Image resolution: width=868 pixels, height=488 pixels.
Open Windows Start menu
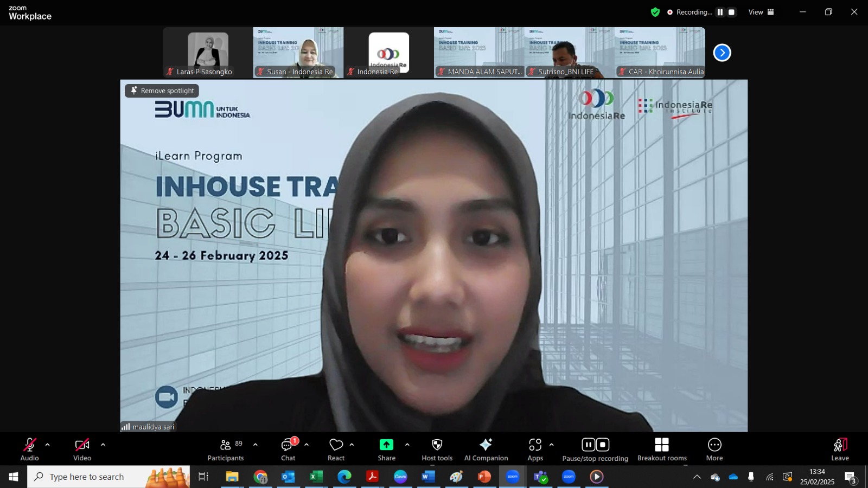[x=14, y=477]
